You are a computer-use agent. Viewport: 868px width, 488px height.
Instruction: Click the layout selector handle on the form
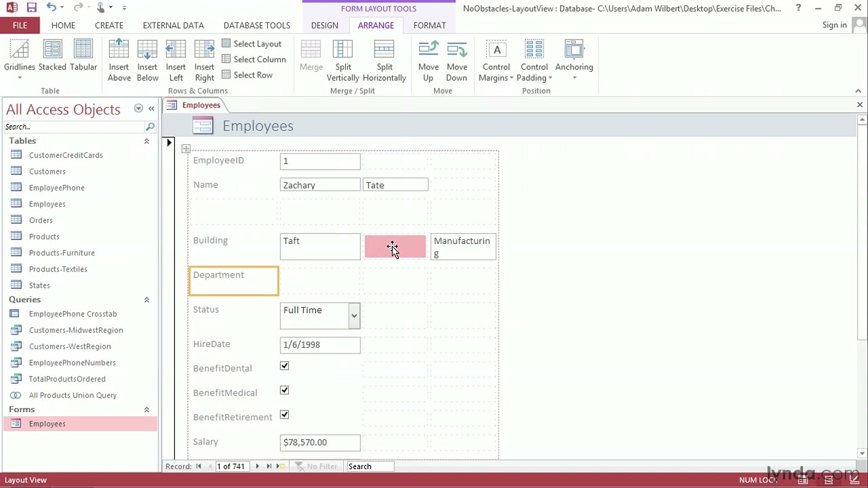click(x=186, y=148)
